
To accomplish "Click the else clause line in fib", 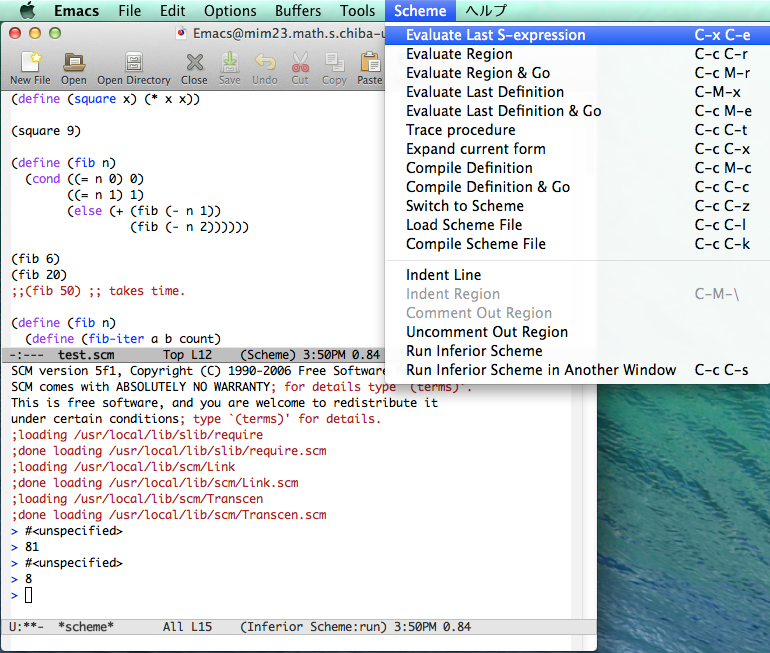I will point(144,211).
